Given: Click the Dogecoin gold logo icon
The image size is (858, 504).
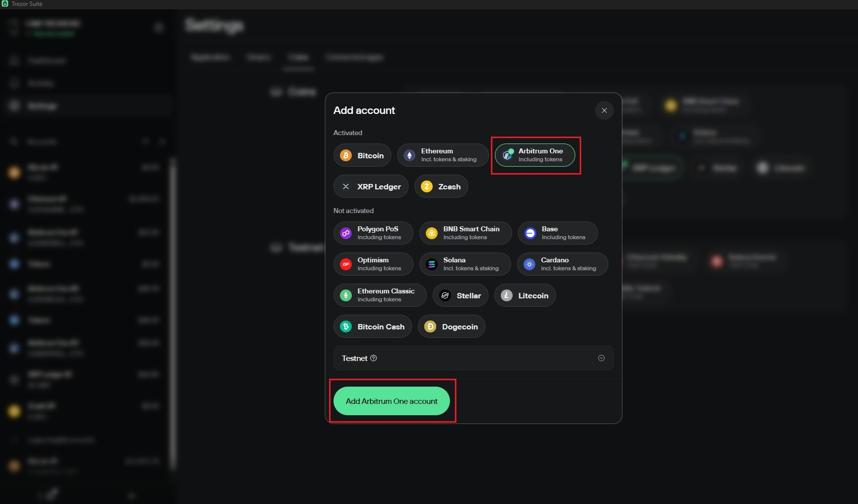Looking at the screenshot, I should 430,326.
